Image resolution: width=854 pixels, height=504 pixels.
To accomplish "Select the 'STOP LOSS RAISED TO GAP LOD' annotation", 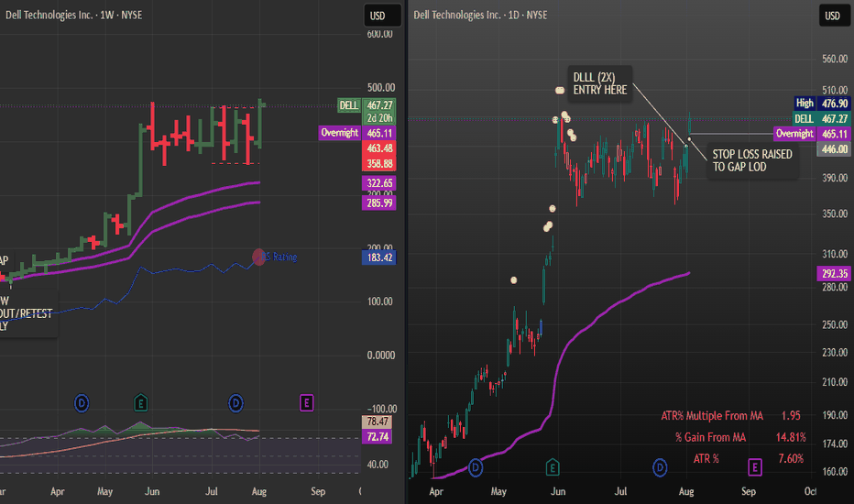I will (752, 160).
